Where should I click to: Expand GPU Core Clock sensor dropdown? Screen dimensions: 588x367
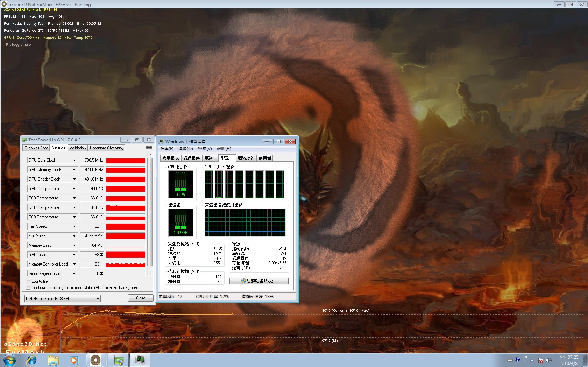click(74, 160)
